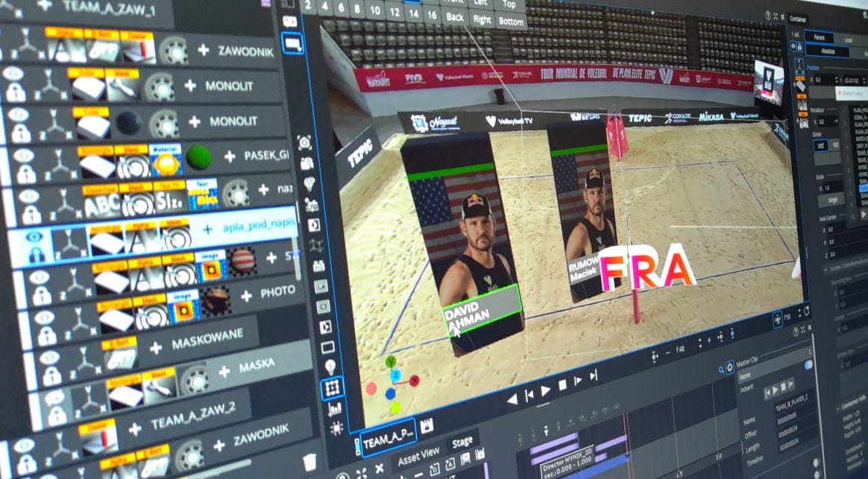Lock the first MONOLIT container

pyautogui.click(x=16, y=92)
